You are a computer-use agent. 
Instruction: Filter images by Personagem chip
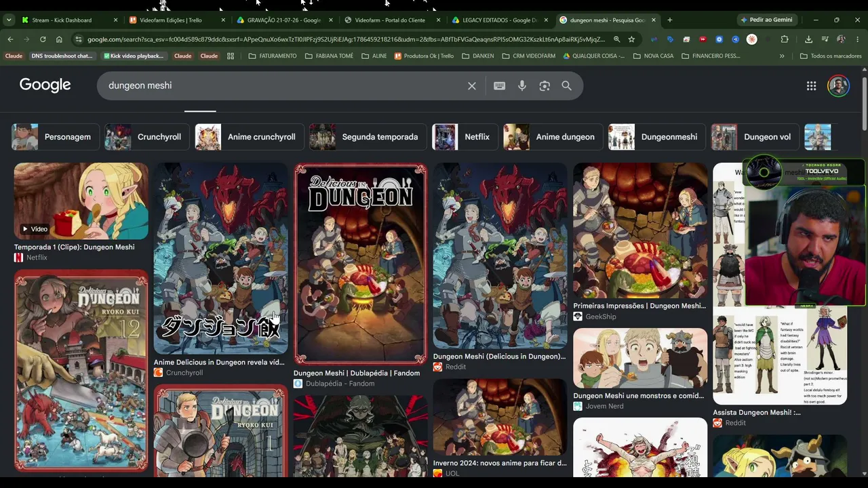(56, 137)
